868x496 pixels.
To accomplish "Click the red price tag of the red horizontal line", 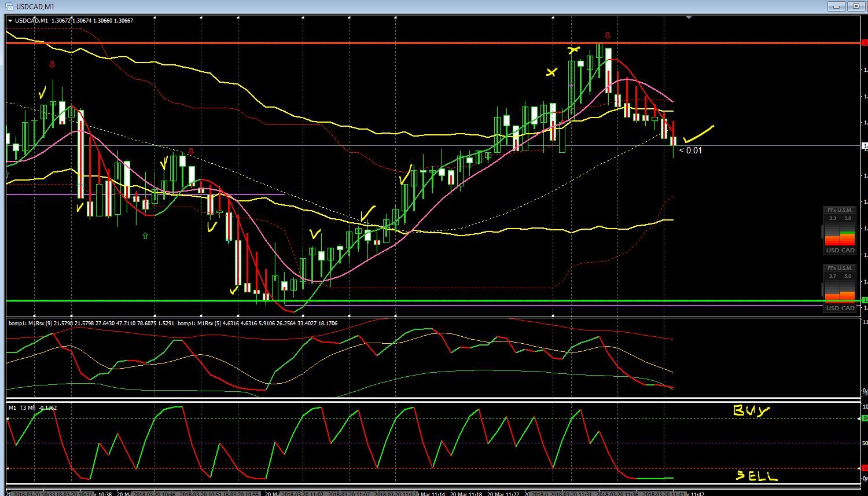I will (865, 43).
